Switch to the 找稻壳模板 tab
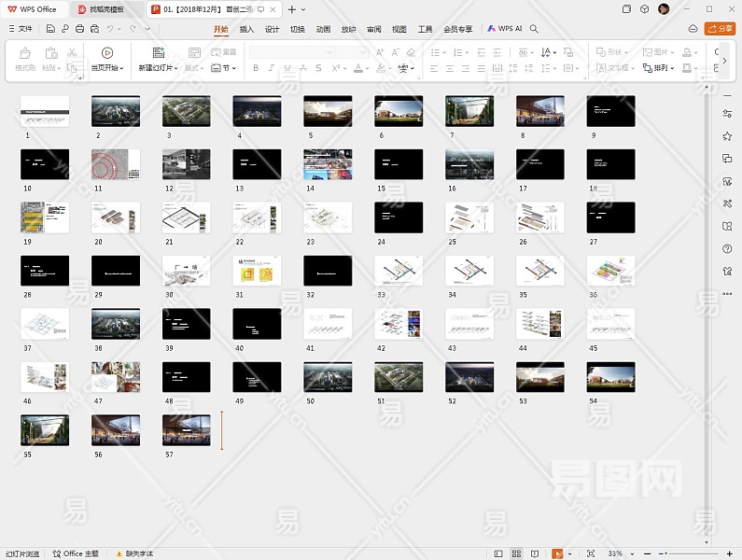The width and height of the screenshot is (742, 560). pos(107,9)
